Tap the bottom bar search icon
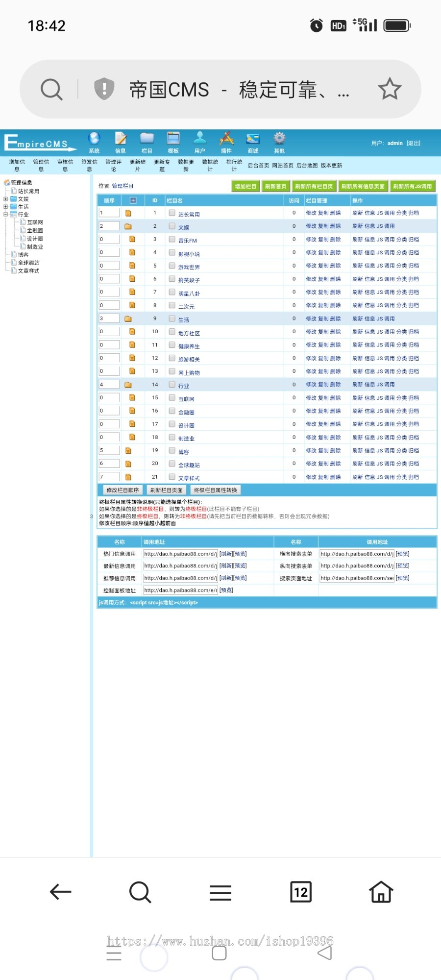 pyautogui.click(x=140, y=892)
